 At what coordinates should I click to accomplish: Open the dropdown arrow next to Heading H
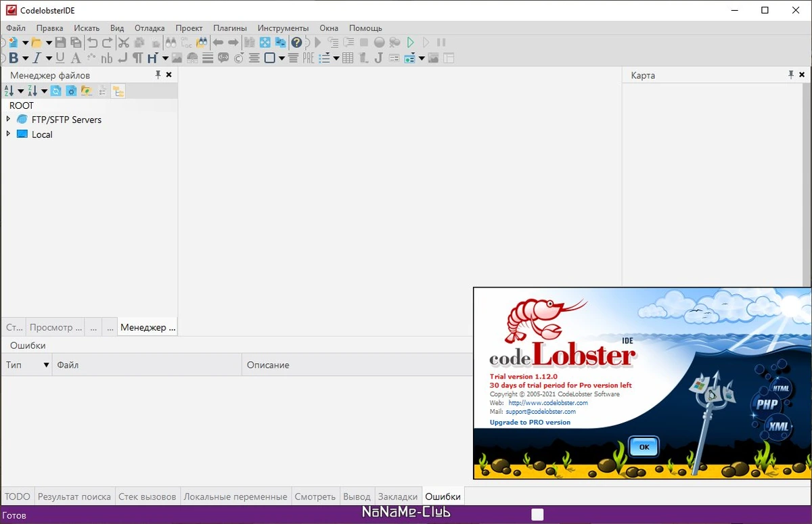165,58
